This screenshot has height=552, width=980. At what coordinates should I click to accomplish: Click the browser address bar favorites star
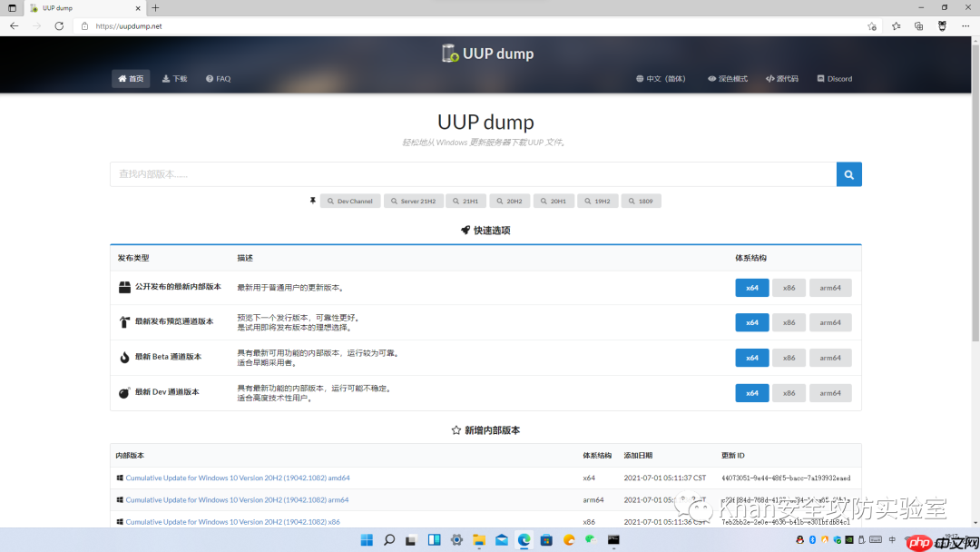(x=871, y=25)
